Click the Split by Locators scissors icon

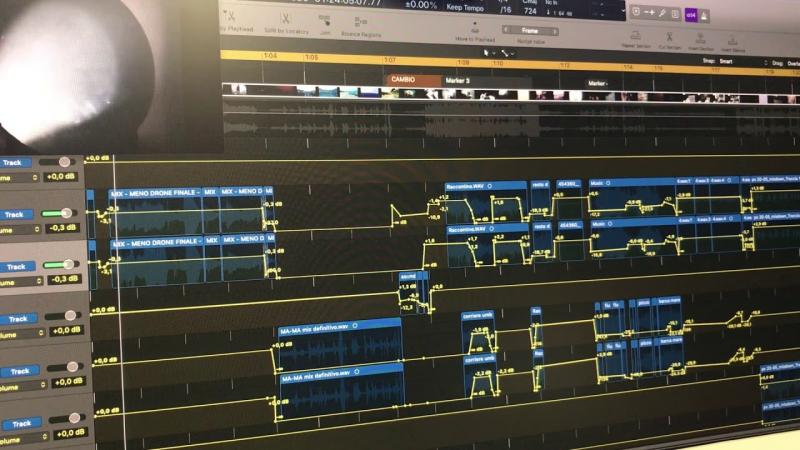tap(286, 18)
